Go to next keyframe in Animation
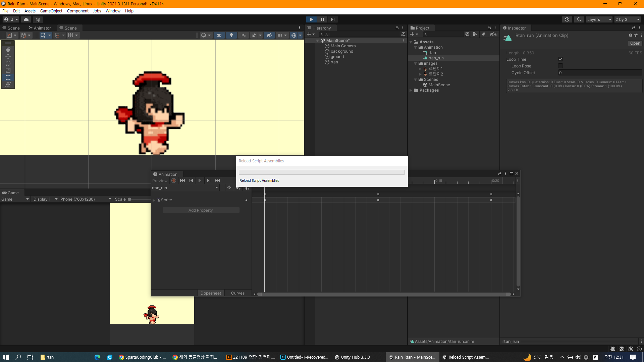 pos(209,180)
